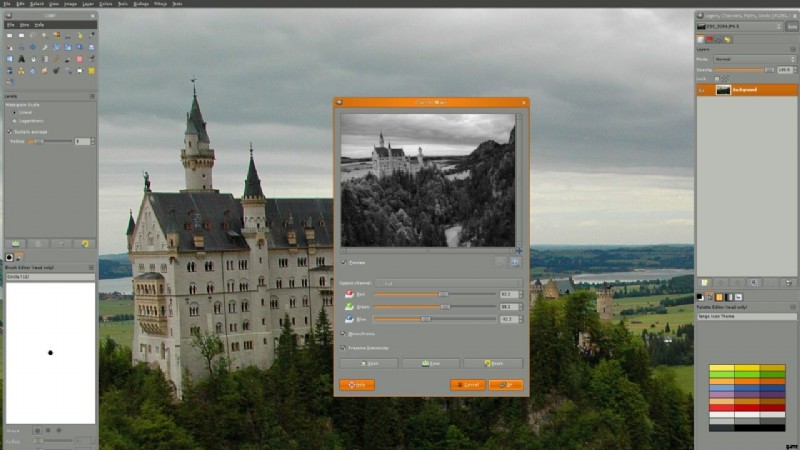Viewport: 800px width, 450px height.
Task: Open the Colors menu in the menu bar
Action: (105, 4)
